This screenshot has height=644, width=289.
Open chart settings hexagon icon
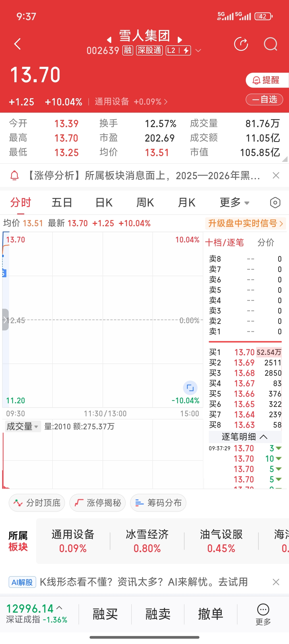(275, 203)
